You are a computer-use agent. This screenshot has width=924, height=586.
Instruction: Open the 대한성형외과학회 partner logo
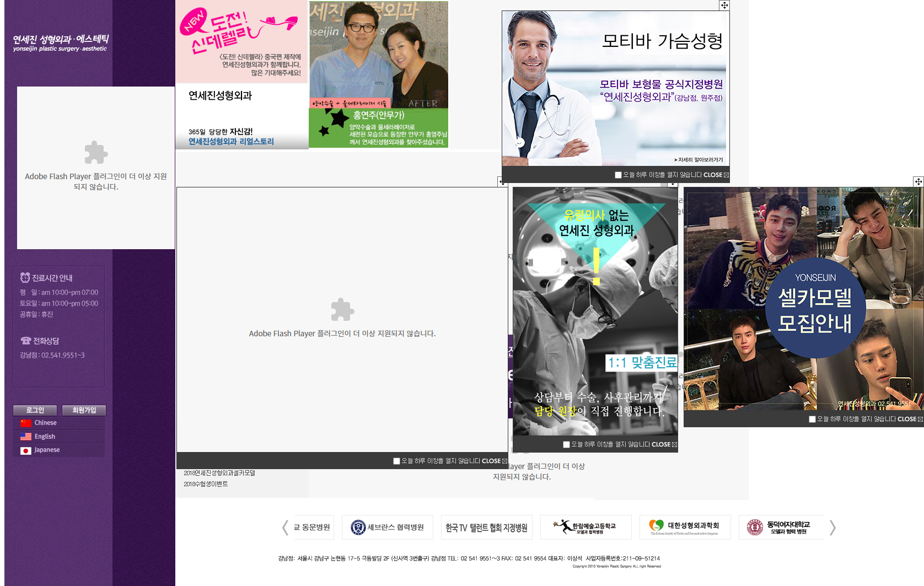[685, 527]
